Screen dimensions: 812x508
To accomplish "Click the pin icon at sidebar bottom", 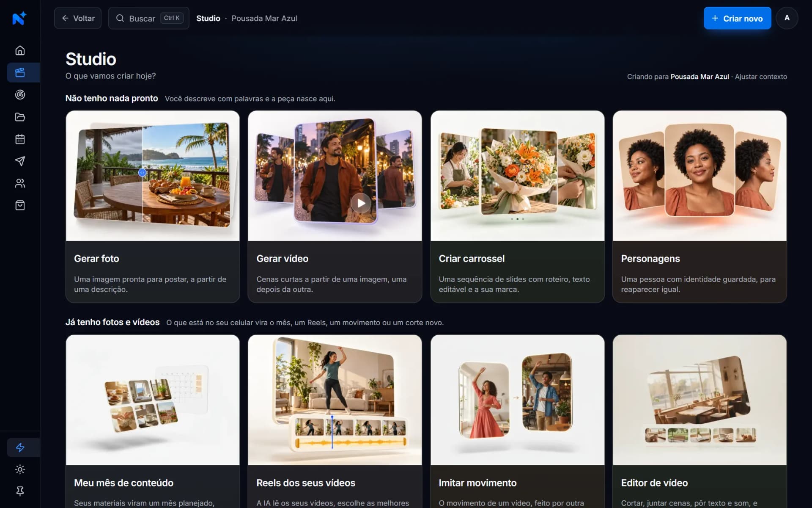I will coord(20,491).
